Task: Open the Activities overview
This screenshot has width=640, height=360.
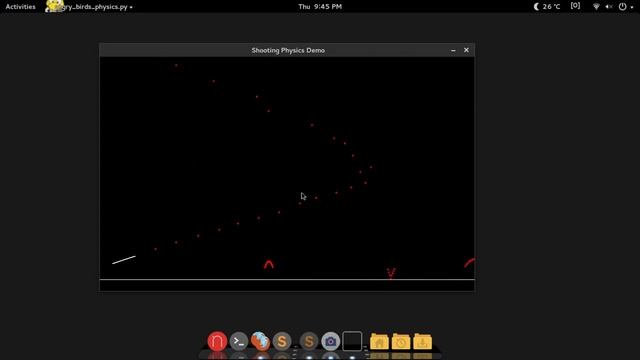Action: 20,7
